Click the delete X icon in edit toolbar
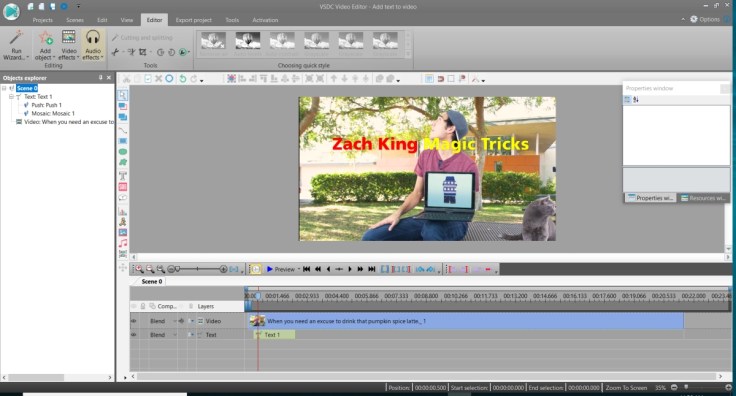 tap(159, 79)
